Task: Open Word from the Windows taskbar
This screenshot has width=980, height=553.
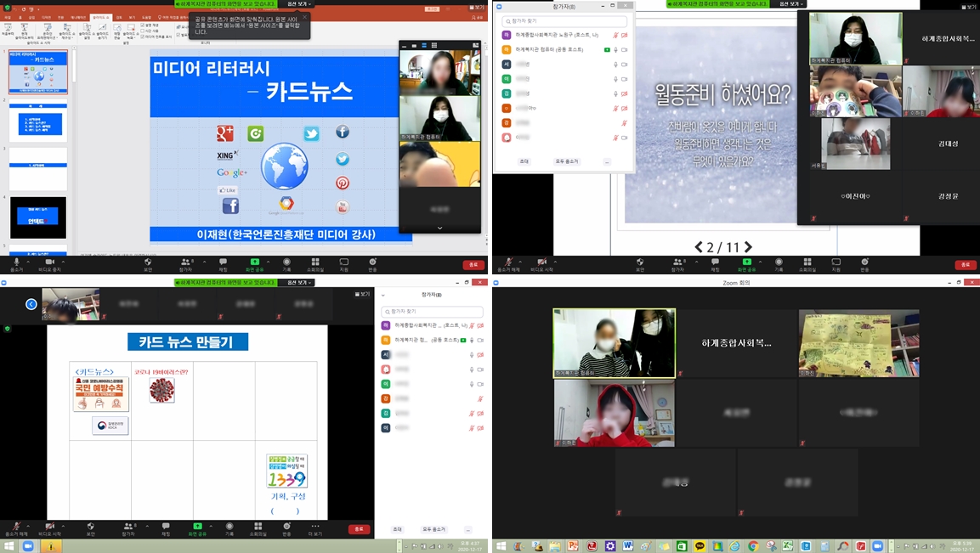Action: (x=628, y=546)
